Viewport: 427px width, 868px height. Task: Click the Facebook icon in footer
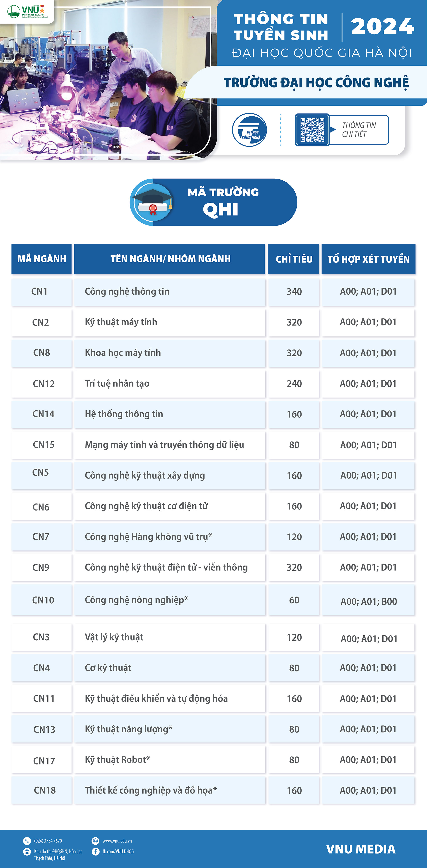click(x=96, y=852)
